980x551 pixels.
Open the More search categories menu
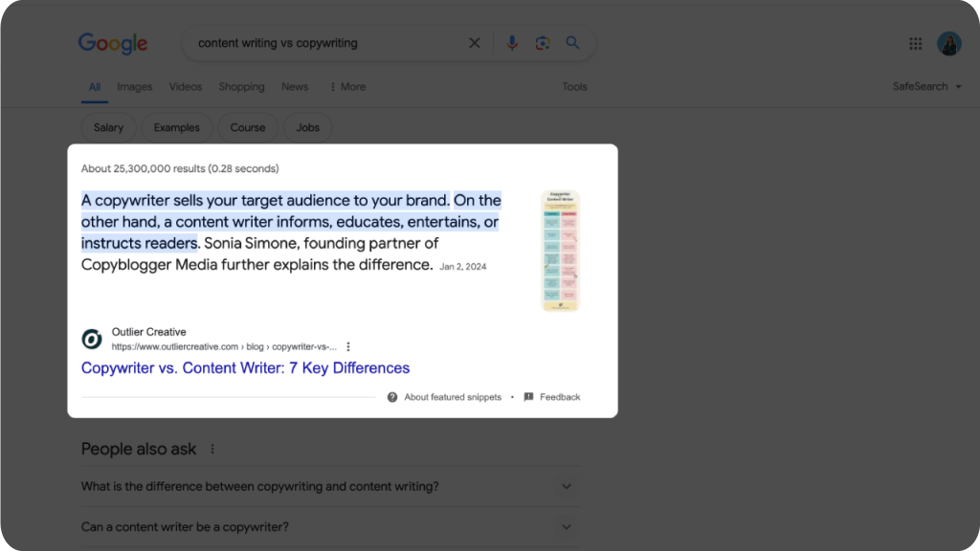pyautogui.click(x=347, y=87)
